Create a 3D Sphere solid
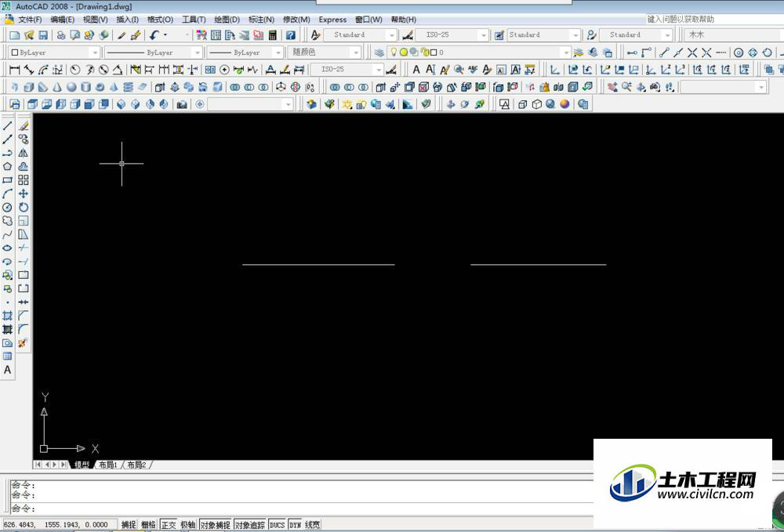The height and width of the screenshot is (532, 784). pos(71,87)
